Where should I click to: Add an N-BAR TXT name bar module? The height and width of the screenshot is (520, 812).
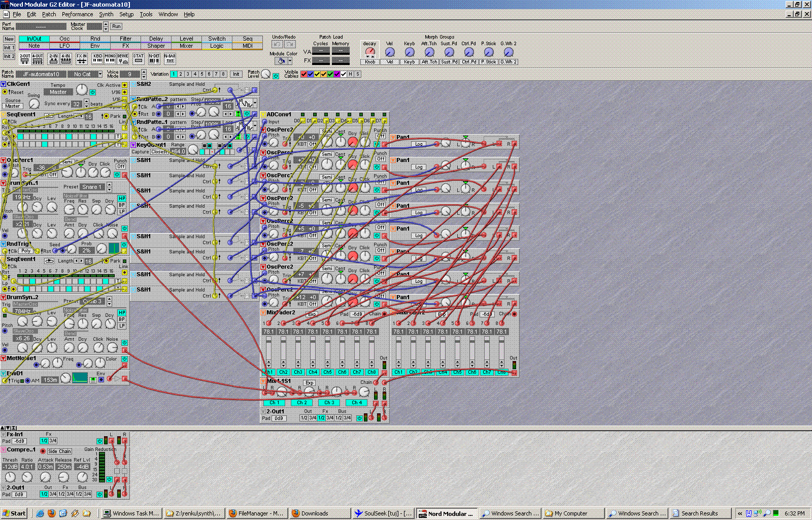(170, 59)
